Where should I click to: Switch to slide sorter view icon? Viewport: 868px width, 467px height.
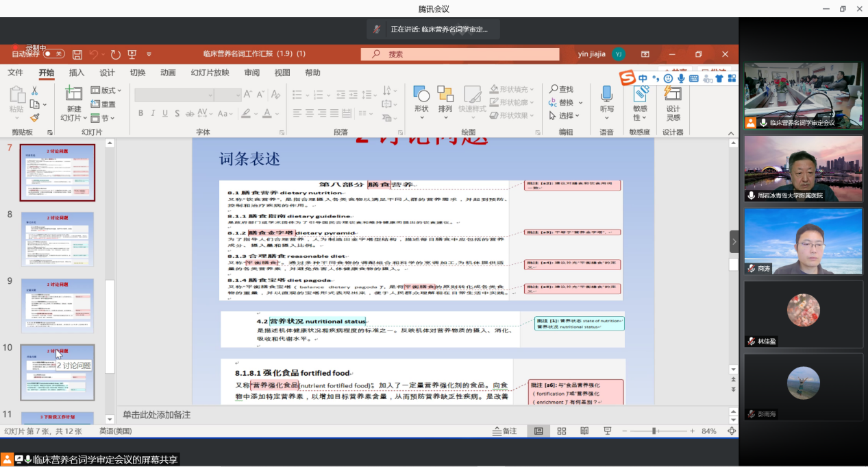click(561, 431)
